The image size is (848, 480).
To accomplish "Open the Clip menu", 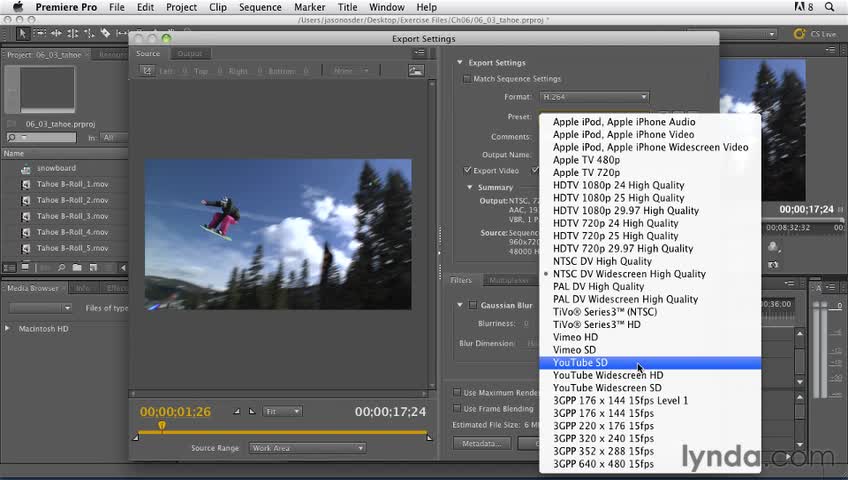I will (x=218, y=7).
